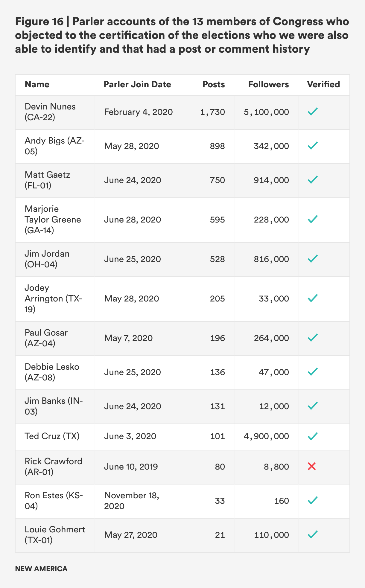
Task: Click Debbie Lesko's verified checkmark
Action: (312, 372)
